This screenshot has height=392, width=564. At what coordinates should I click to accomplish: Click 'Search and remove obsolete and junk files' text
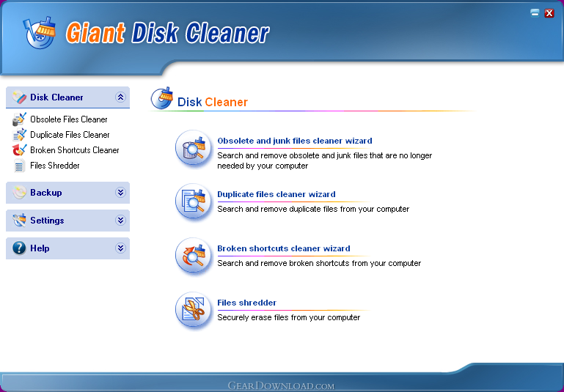click(x=325, y=160)
